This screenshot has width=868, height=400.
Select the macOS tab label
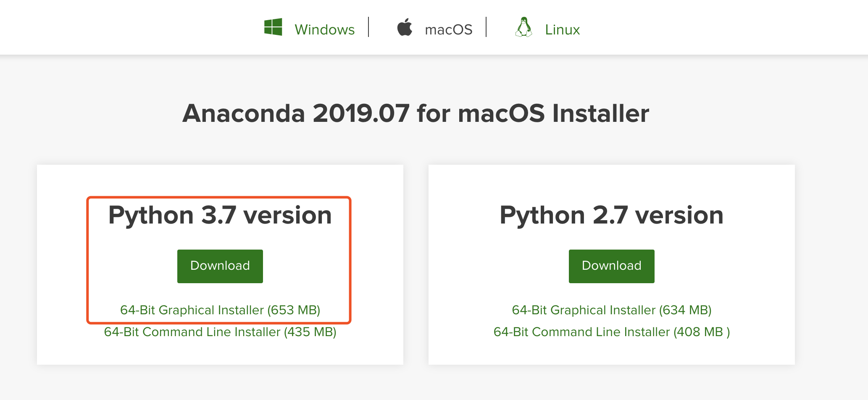pyautogui.click(x=448, y=30)
